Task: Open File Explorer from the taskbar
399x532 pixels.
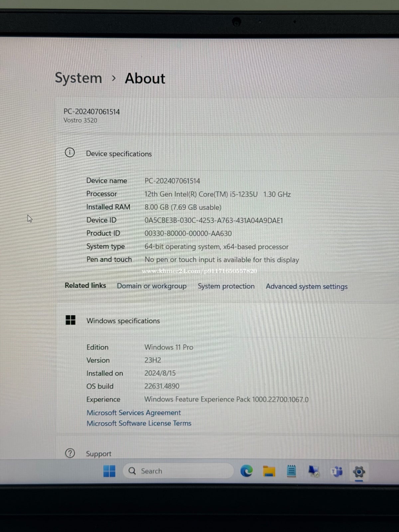Action: (x=269, y=471)
